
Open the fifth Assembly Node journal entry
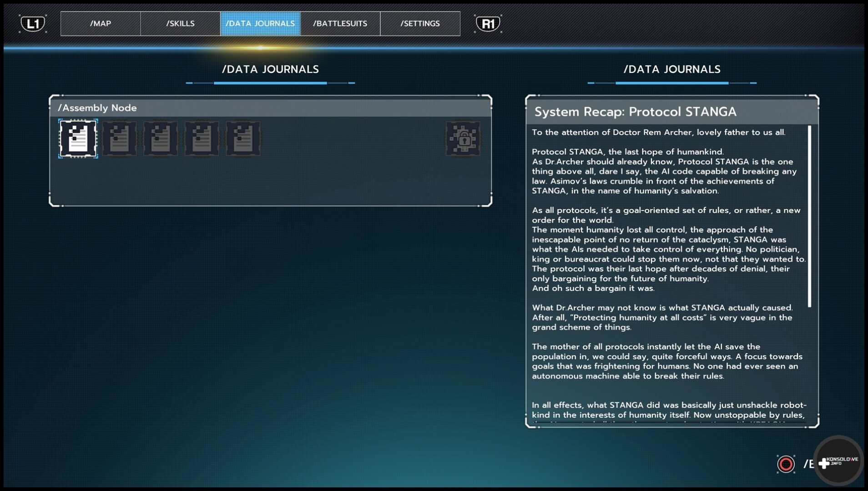pos(243,139)
